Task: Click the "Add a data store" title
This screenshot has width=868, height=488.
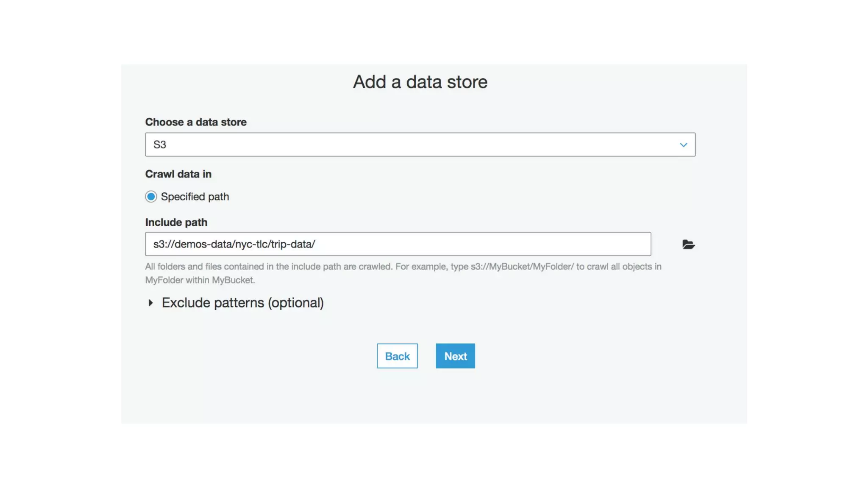Action: (x=420, y=82)
